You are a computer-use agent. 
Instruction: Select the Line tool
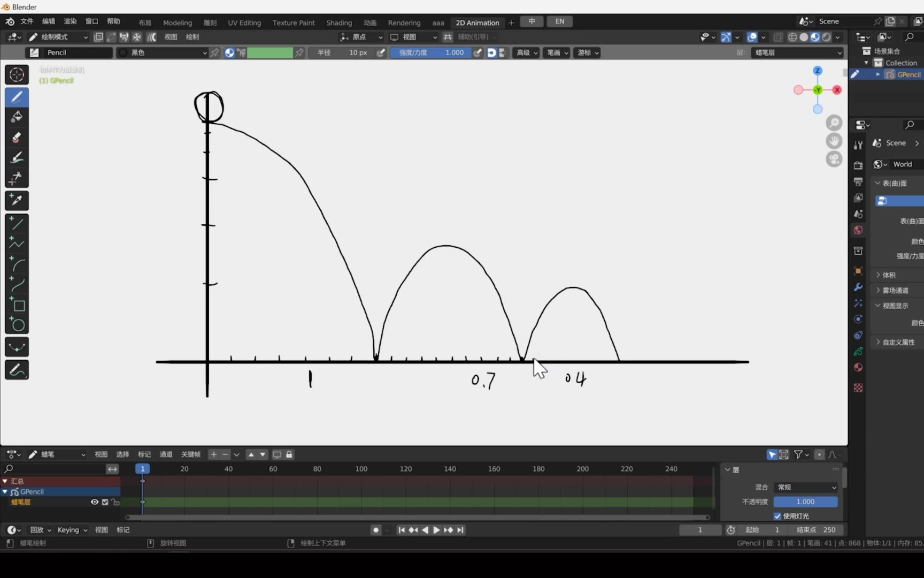(17, 224)
